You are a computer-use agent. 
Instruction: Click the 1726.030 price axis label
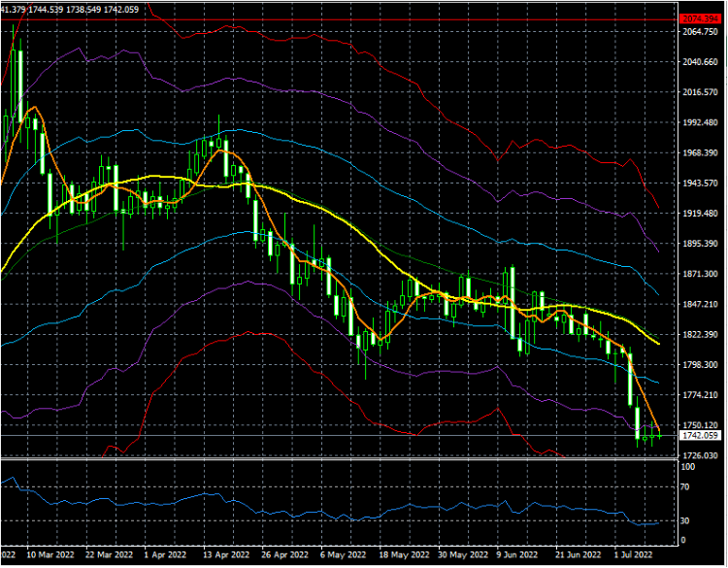[700, 455]
